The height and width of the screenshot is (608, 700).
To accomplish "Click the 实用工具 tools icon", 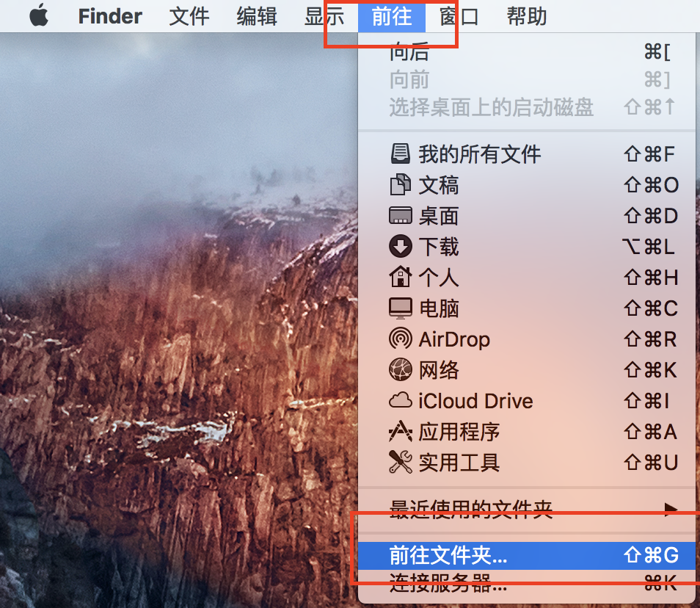I will pyautogui.click(x=401, y=463).
